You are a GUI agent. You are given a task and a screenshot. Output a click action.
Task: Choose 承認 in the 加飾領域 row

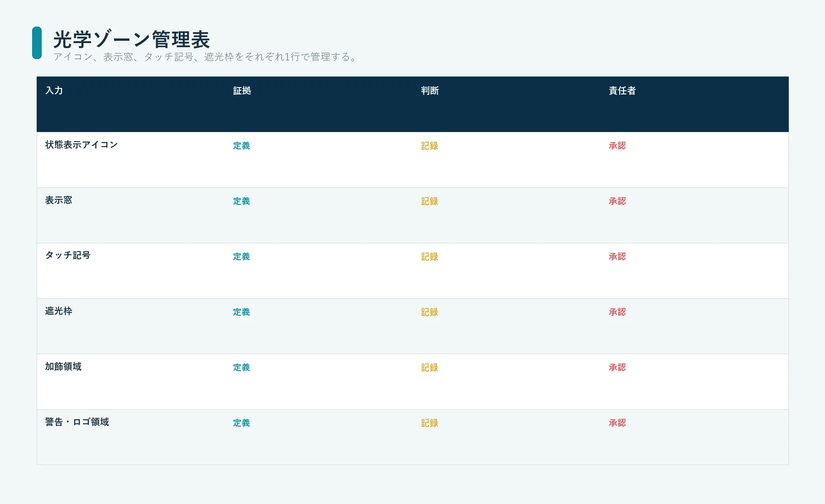[617, 367]
